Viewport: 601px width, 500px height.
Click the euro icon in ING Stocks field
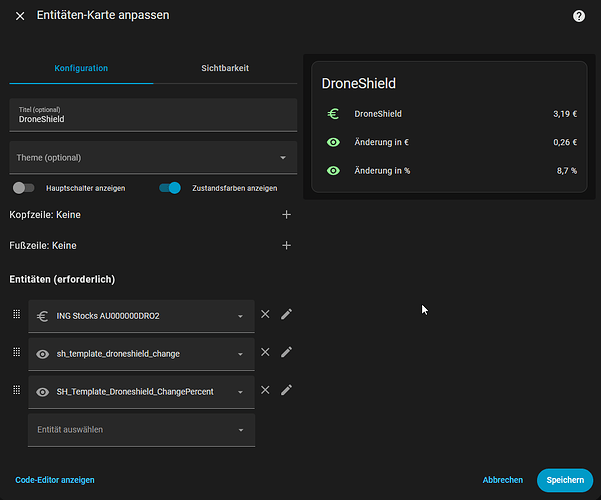(43, 316)
